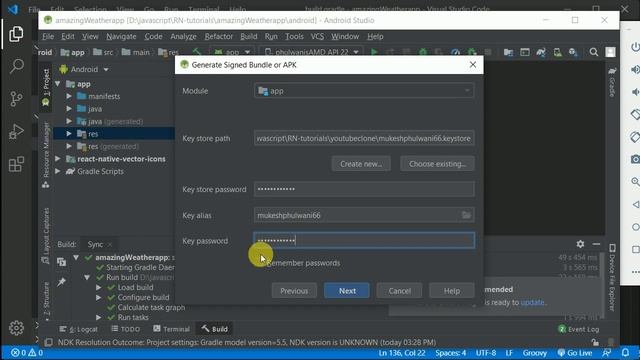The image size is (640, 360).
Task: Click emulator zoom magnifier icon
Action: coord(635,181)
